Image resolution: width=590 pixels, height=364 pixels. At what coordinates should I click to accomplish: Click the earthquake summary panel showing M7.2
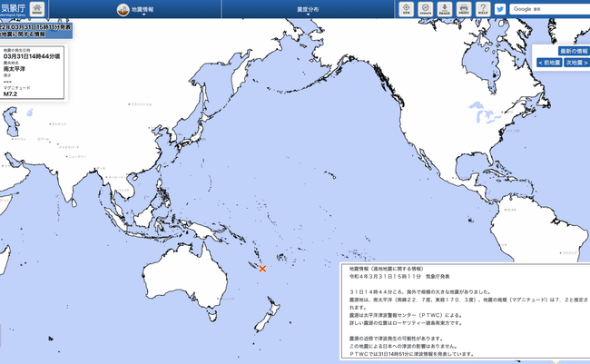click(x=32, y=73)
